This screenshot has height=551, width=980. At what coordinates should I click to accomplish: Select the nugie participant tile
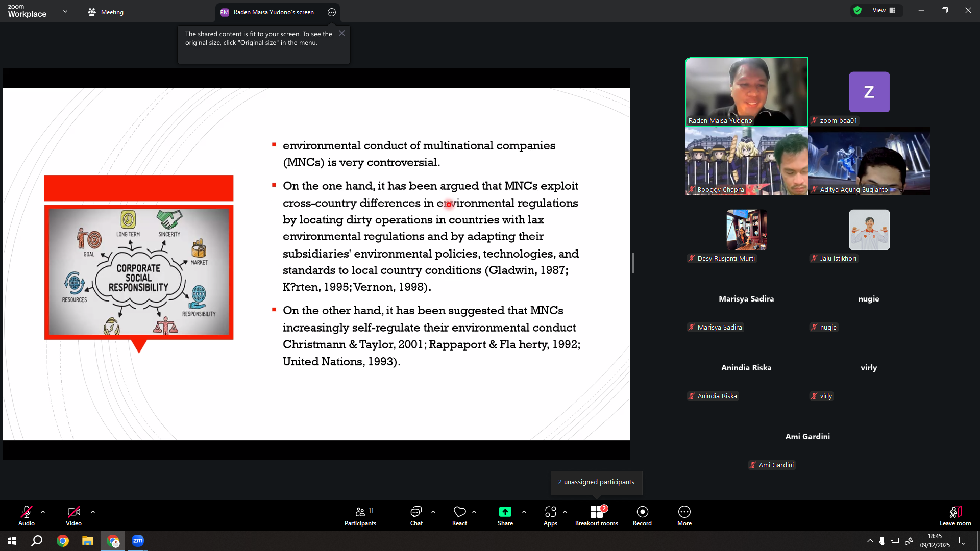pyautogui.click(x=869, y=298)
